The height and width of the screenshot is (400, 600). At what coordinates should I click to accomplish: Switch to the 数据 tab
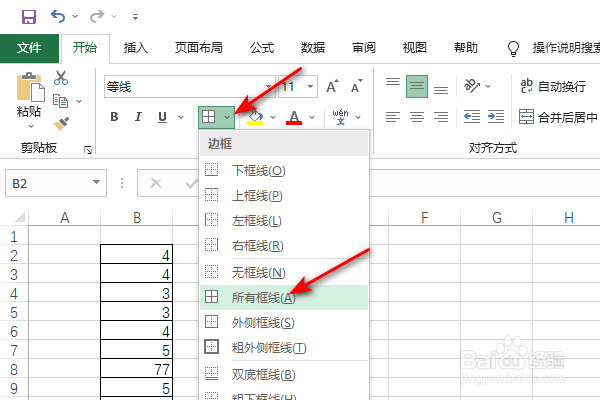pyautogui.click(x=313, y=48)
